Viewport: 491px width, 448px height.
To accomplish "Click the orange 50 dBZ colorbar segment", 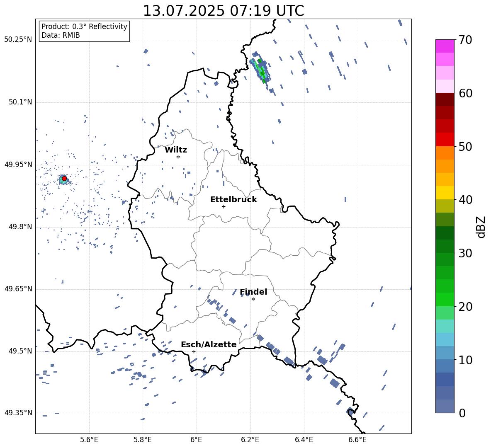I will tap(445, 153).
